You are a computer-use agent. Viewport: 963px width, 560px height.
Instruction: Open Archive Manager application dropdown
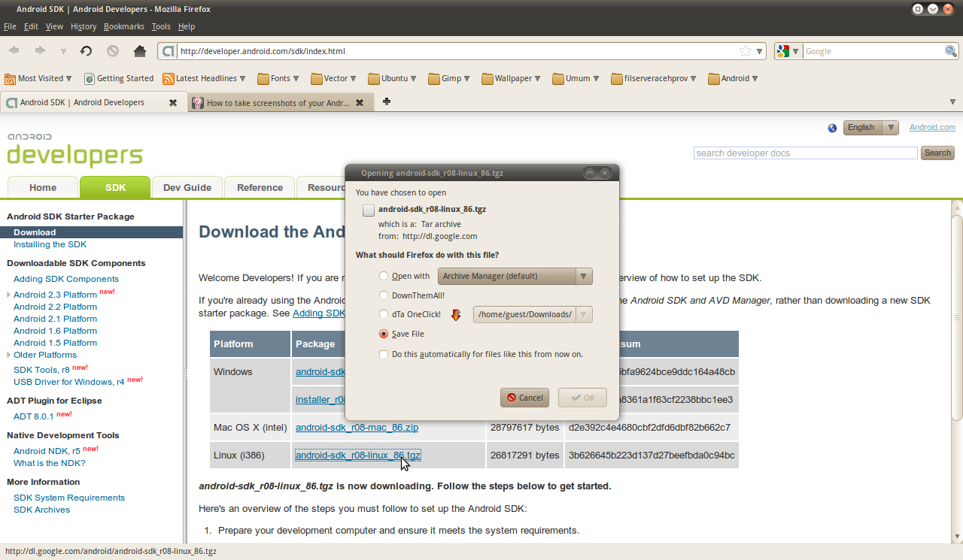(x=515, y=276)
